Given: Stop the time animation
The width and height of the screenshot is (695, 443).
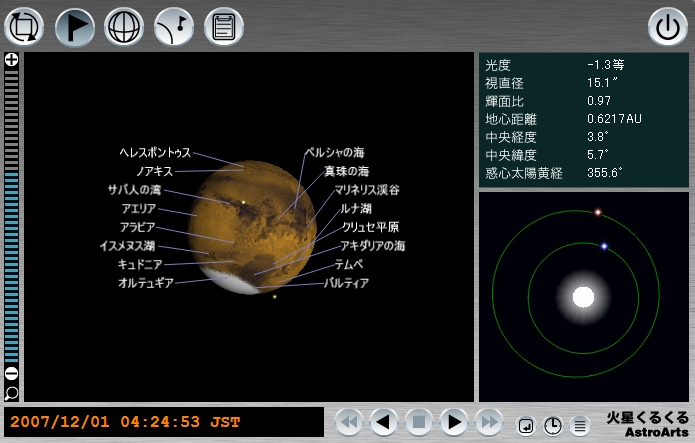Looking at the screenshot, I should tap(418, 422).
